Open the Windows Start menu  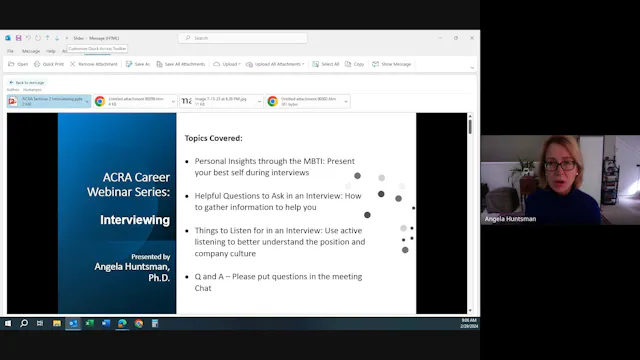pos(8,323)
